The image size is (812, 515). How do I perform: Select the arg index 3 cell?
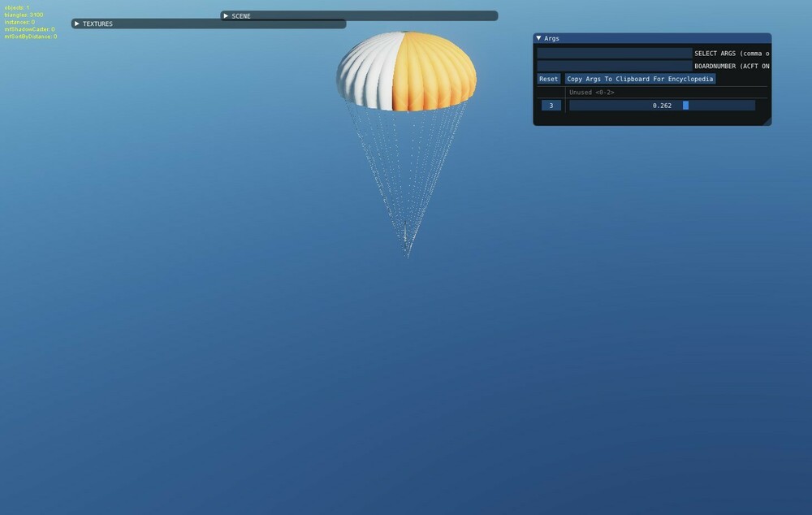click(x=550, y=105)
